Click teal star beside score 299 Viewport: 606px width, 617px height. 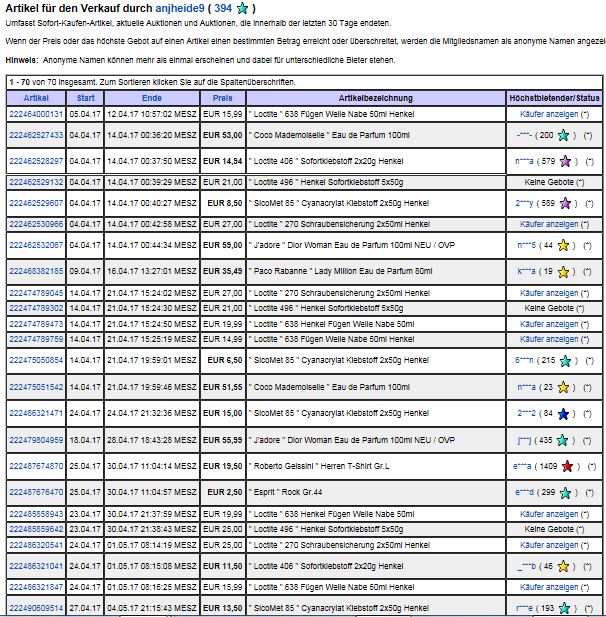click(x=565, y=493)
